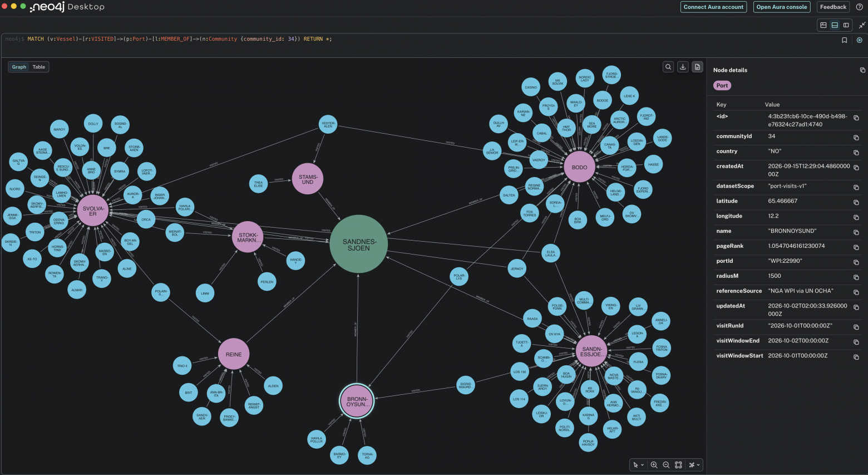Screen dimensions: 868x475
Task: Download the graph result
Action: click(x=683, y=67)
